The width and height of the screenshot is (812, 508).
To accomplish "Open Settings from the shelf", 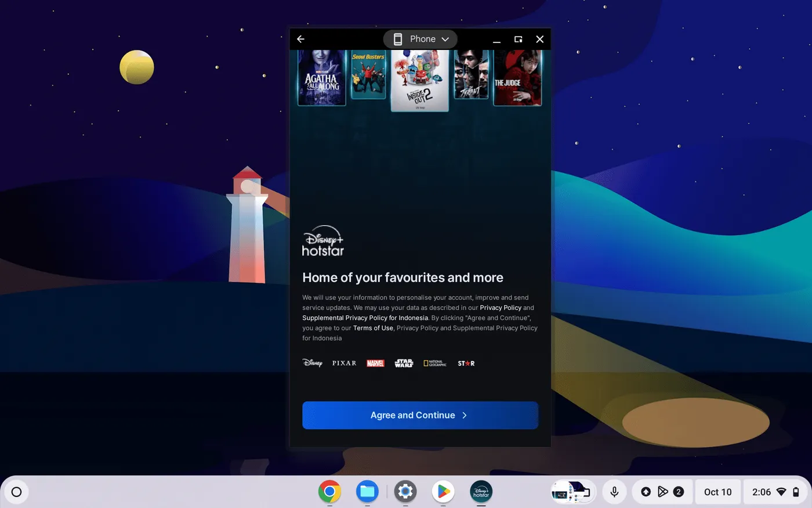I will [405, 492].
